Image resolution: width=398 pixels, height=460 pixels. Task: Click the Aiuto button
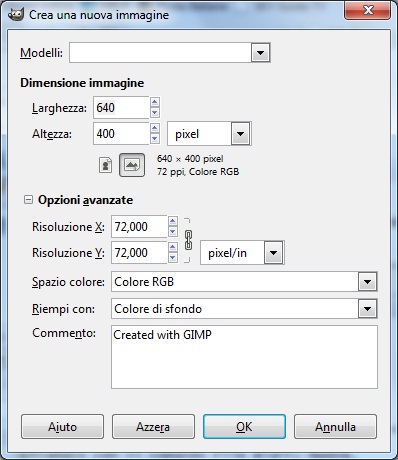click(x=62, y=427)
